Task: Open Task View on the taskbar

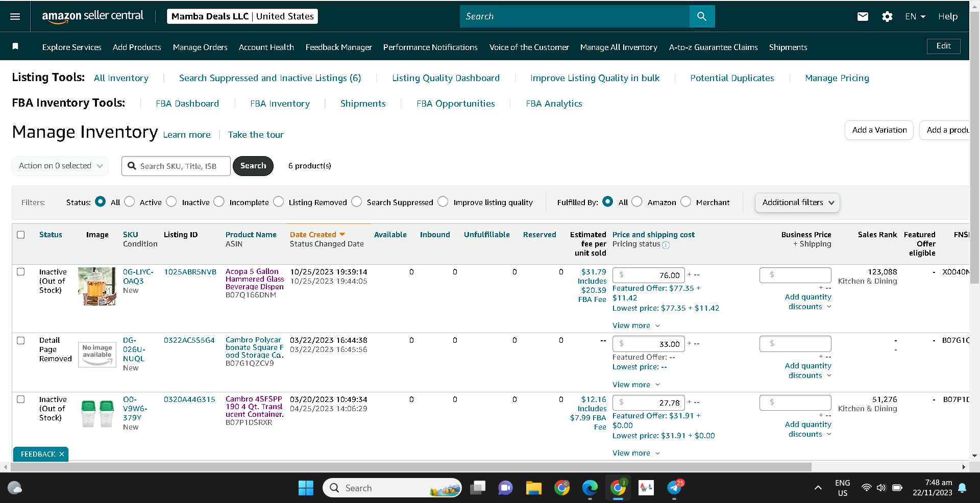Action: tap(478, 488)
